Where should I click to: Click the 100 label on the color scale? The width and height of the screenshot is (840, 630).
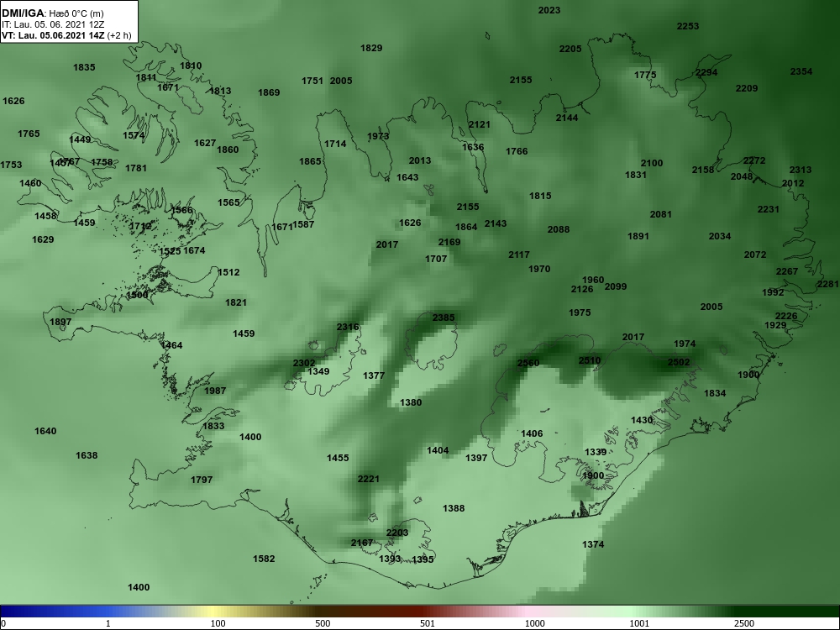coord(218,623)
